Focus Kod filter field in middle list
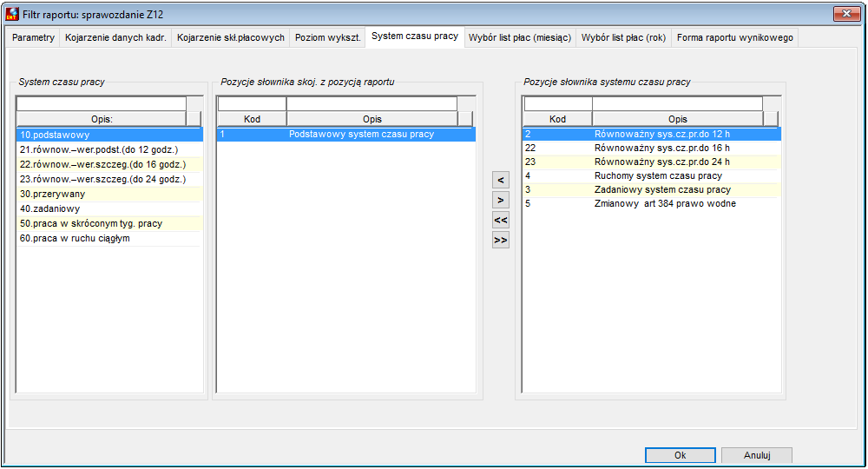 point(252,104)
